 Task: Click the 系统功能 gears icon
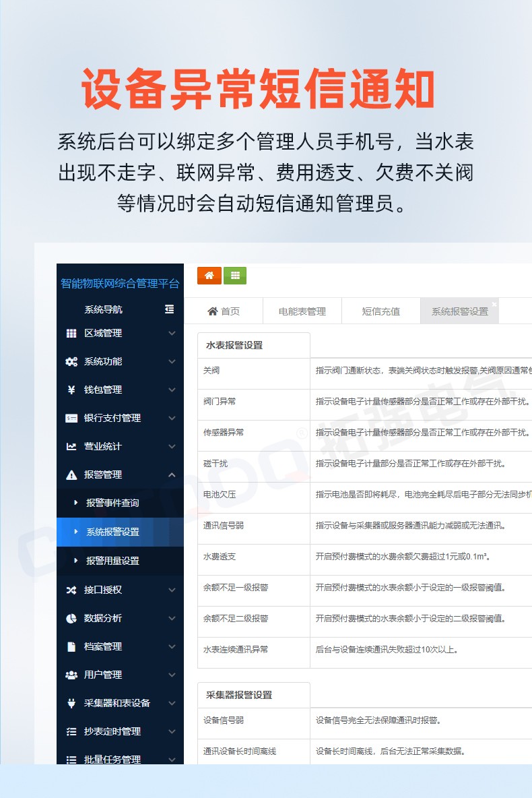pyautogui.click(x=71, y=362)
